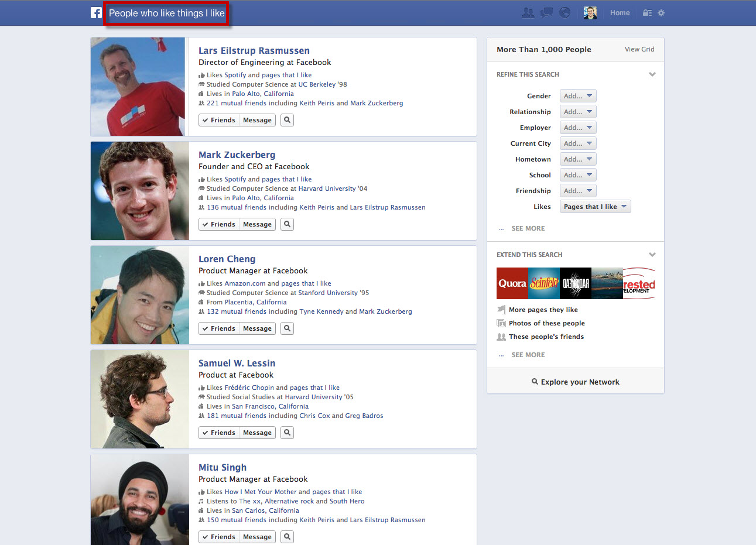This screenshot has width=756, height=545.
Task: Click the magnifier icon on Lars Eilstrup Rasmussen's card
Action: point(287,119)
